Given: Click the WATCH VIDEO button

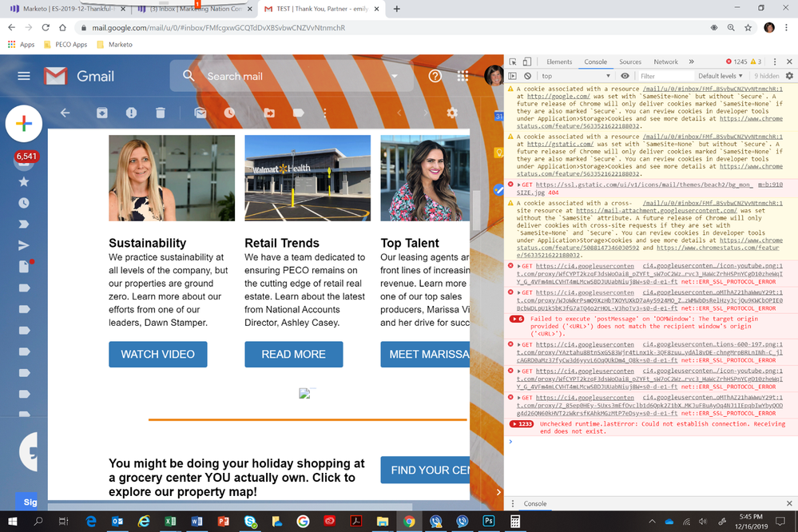Looking at the screenshot, I should coord(158,355).
